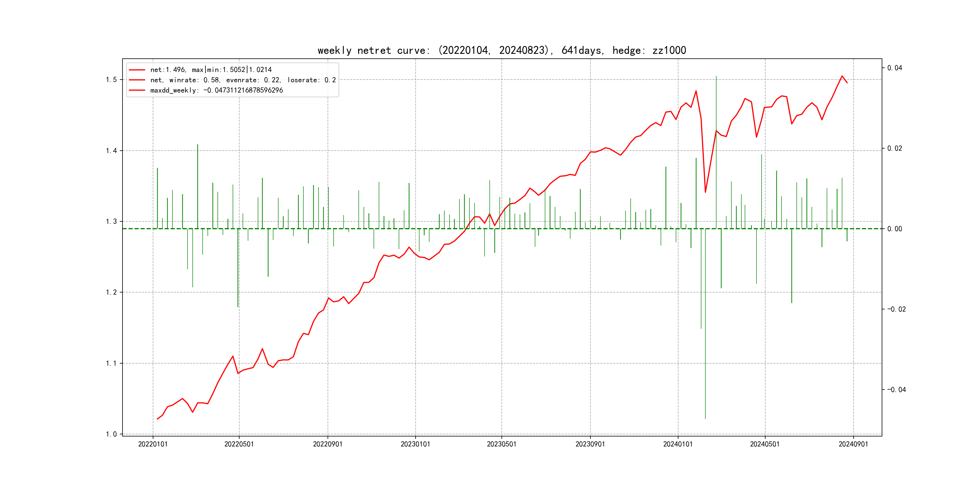980x490 pixels.
Task: Click red line swatch beside net:1.496
Action: coord(137,70)
